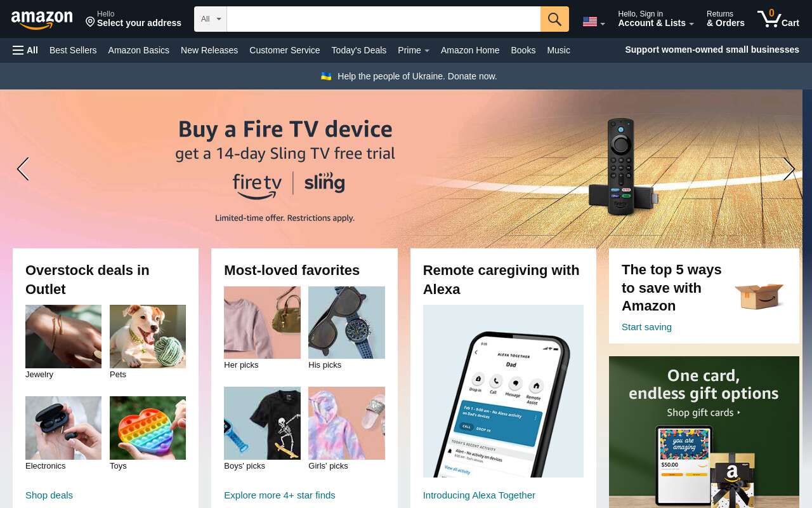Advance to next banner slide arrow
The width and height of the screenshot is (812, 508).
click(789, 169)
